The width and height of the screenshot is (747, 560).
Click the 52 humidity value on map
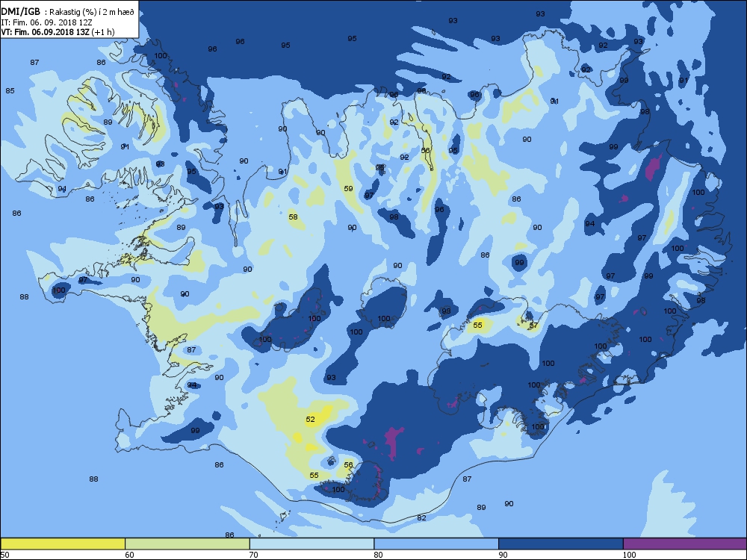tap(310, 419)
